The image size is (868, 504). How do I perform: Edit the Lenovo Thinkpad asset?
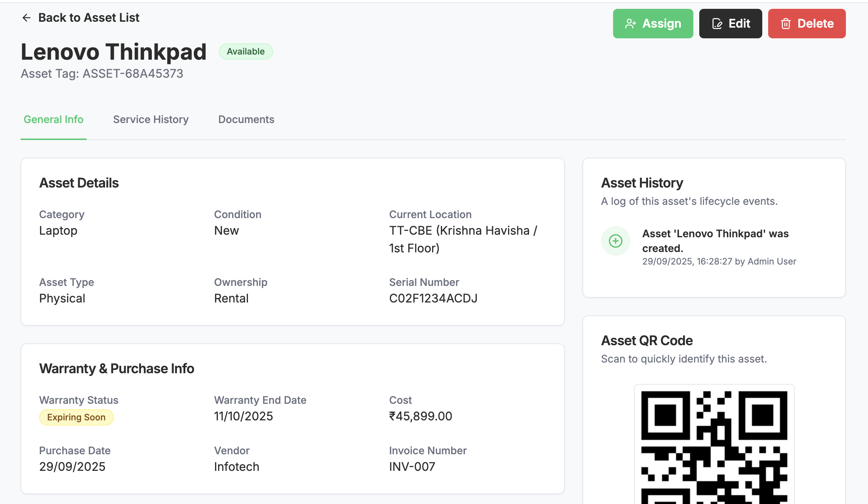[x=730, y=24]
